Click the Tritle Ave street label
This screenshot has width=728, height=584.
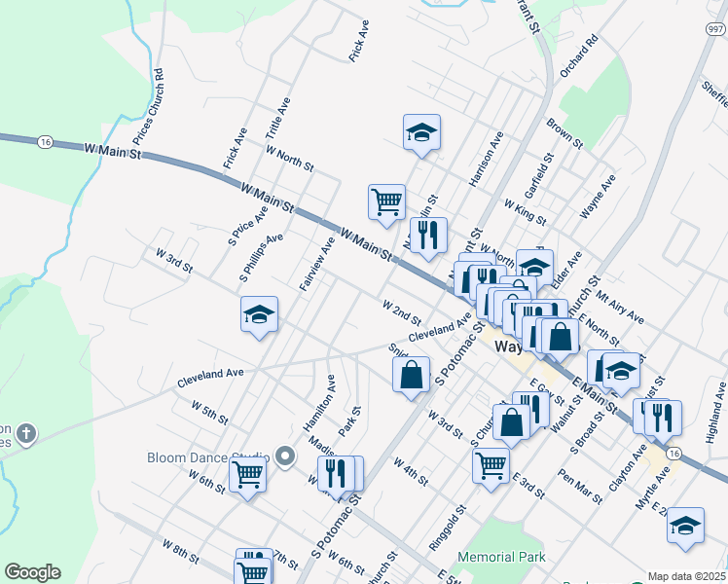click(277, 119)
